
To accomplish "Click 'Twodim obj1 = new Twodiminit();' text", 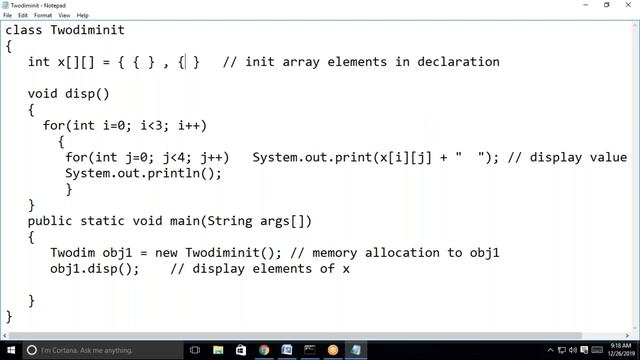I will pos(166,253).
